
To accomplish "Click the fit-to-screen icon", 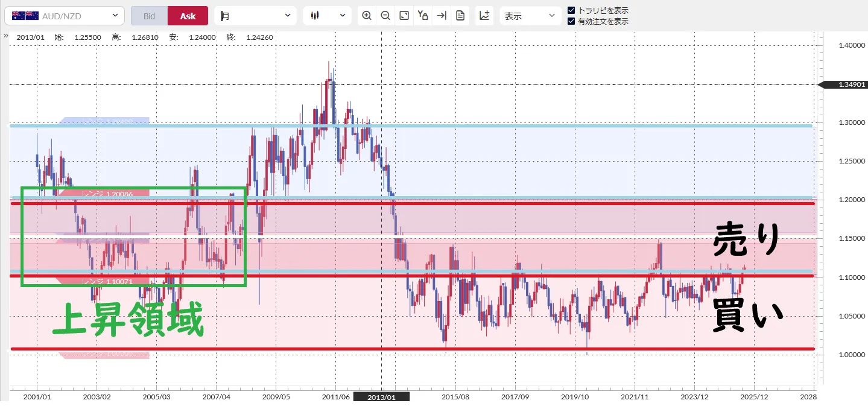I will coord(404,16).
